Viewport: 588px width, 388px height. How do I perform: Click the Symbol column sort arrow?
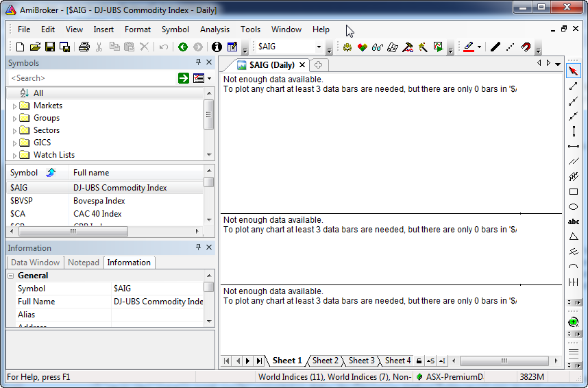click(51, 173)
